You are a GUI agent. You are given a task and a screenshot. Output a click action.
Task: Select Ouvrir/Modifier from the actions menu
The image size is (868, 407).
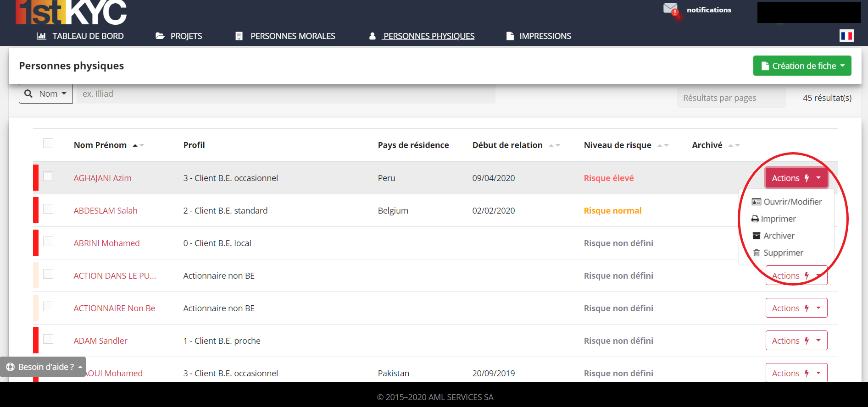click(x=787, y=202)
